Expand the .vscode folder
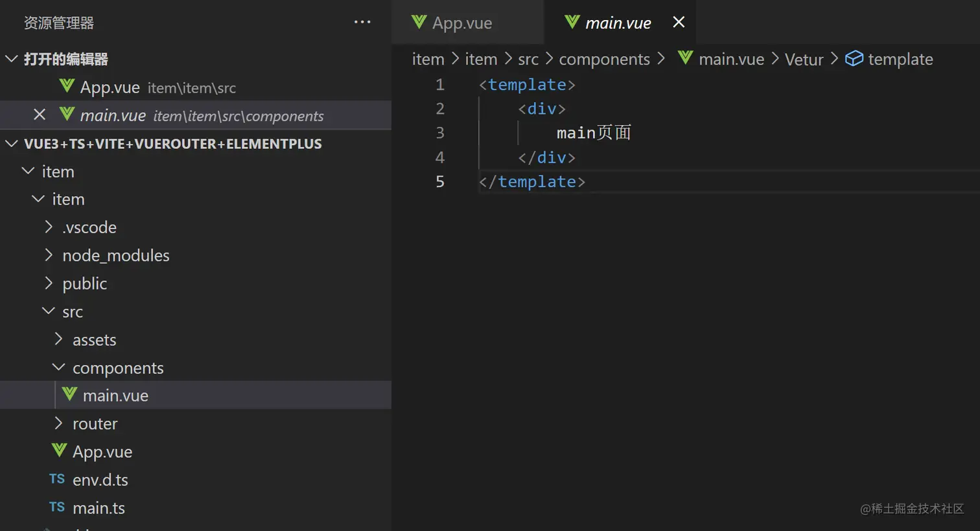 tap(49, 227)
